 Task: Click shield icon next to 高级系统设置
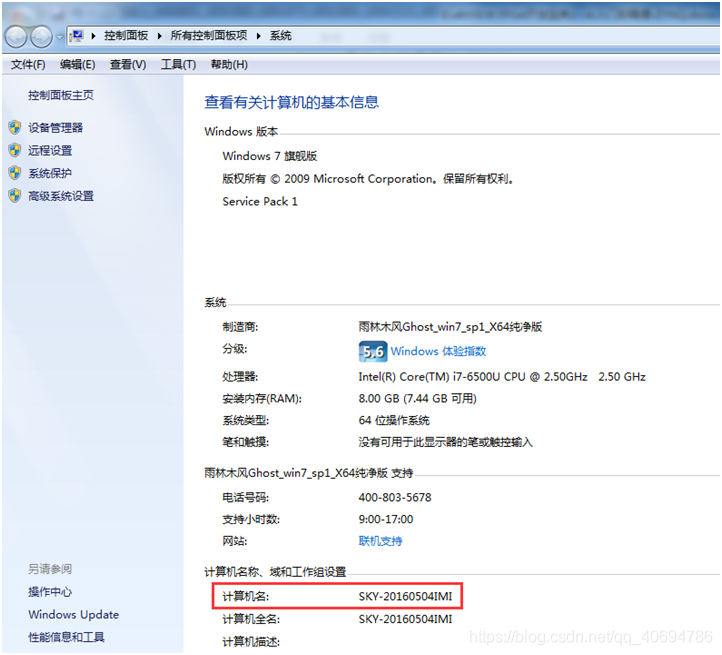click(x=15, y=195)
